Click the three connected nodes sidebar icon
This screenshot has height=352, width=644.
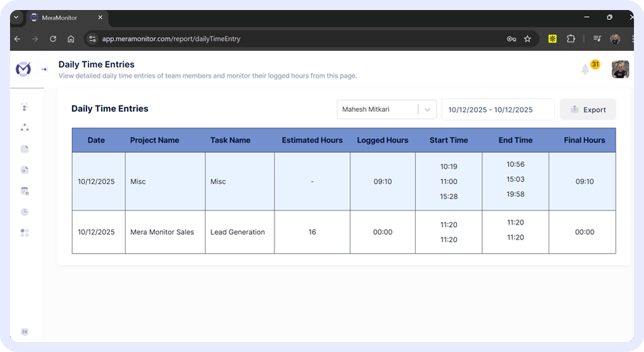24,127
